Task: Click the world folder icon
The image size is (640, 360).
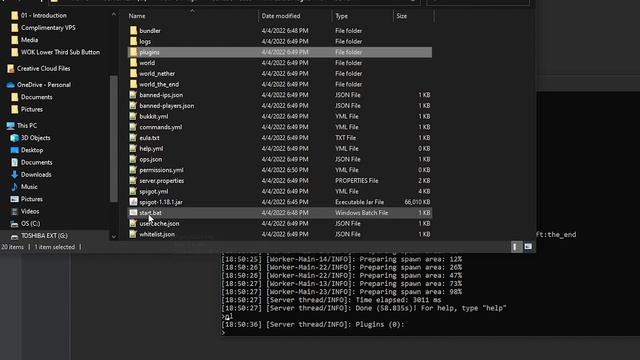Action: [x=133, y=62]
